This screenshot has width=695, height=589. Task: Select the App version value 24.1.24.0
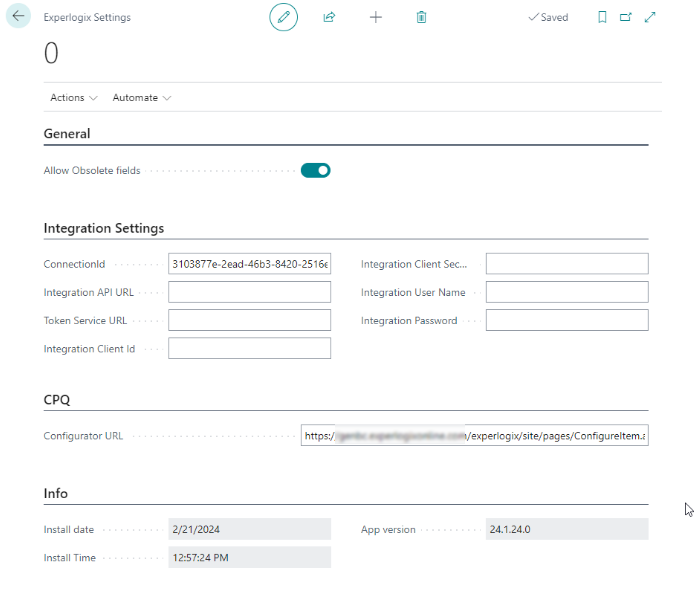pos(567,530)
